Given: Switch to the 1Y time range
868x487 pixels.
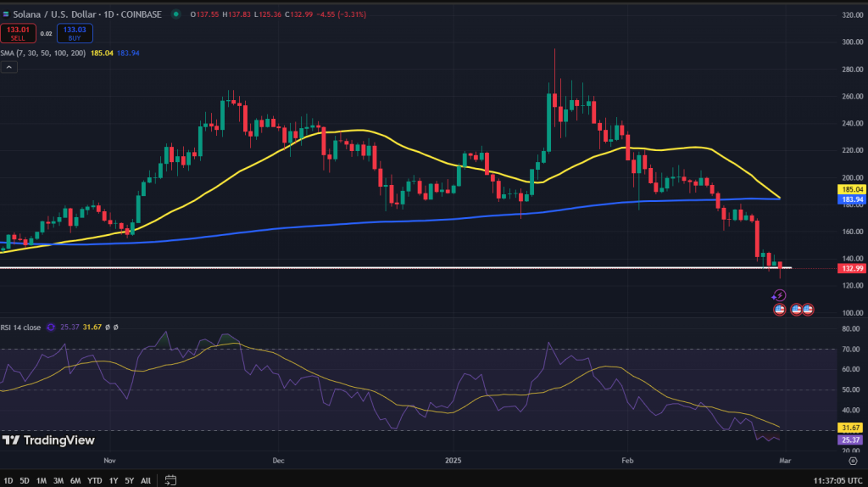Looking at the screenshot, I should [x=114, y=480].
